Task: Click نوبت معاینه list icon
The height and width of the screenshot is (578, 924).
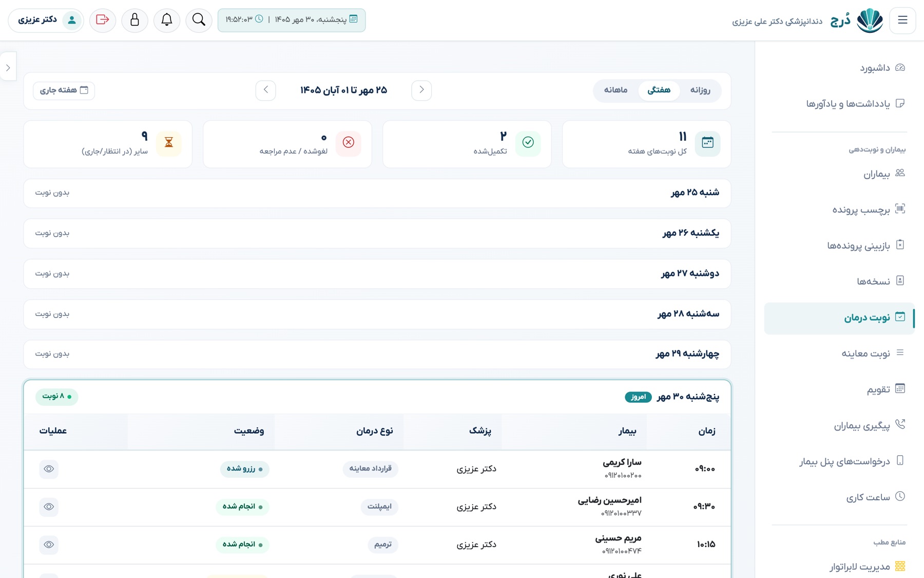Action: coord(900,352)
